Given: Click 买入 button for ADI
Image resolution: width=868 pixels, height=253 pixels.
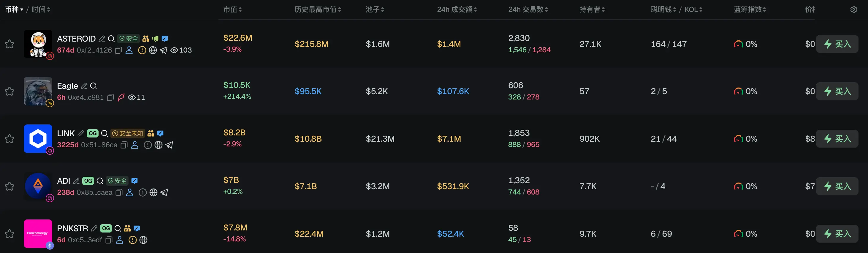Looking at the screenshot, I should coord(837,186).
